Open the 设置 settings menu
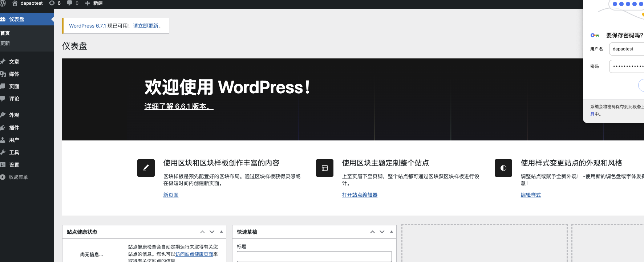This screenshot has width=644, height=262. 27,165
